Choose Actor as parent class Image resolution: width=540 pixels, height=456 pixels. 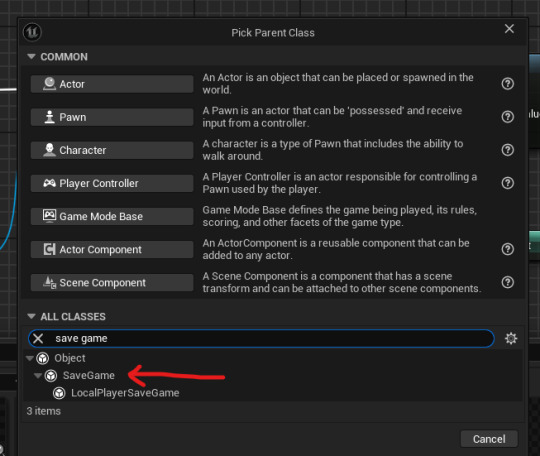tap(112, 84)
